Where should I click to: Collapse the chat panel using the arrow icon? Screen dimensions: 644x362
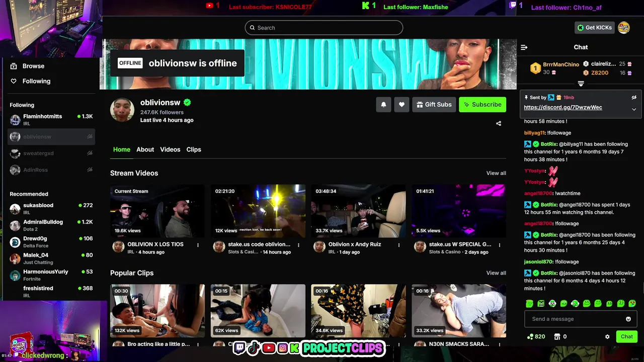pyautogui.click(x=524, y=47)
